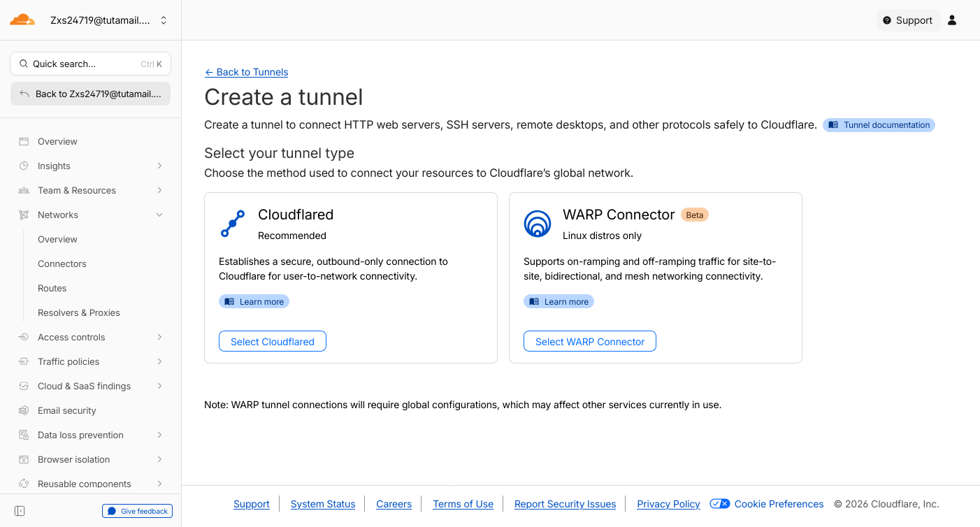980x527 pixels.
Task: Click the Support button in header
Action: coord(908,20)
